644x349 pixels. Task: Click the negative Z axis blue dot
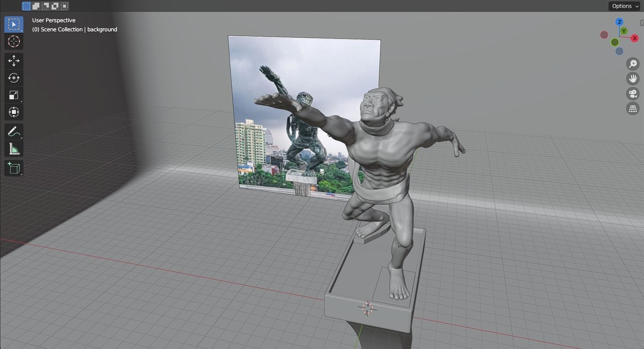pos(619,51)
